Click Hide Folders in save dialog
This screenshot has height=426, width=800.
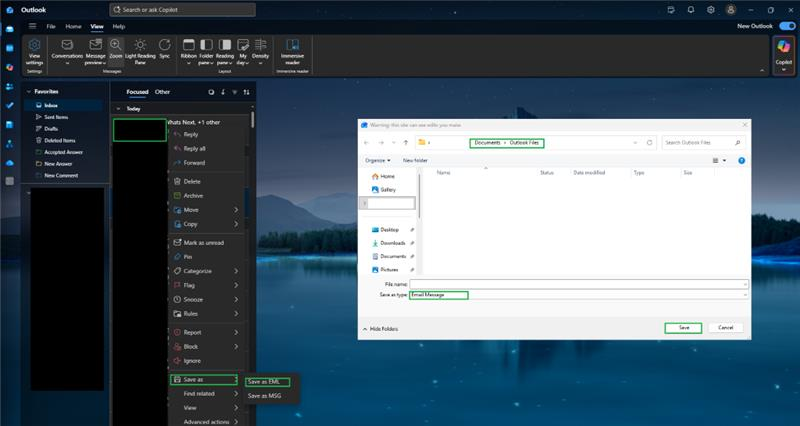[380, 329]
